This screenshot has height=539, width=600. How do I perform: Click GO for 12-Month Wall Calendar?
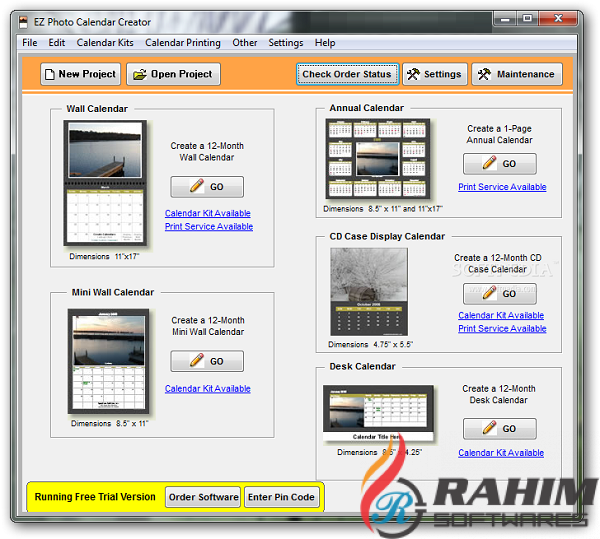(207, 187)
